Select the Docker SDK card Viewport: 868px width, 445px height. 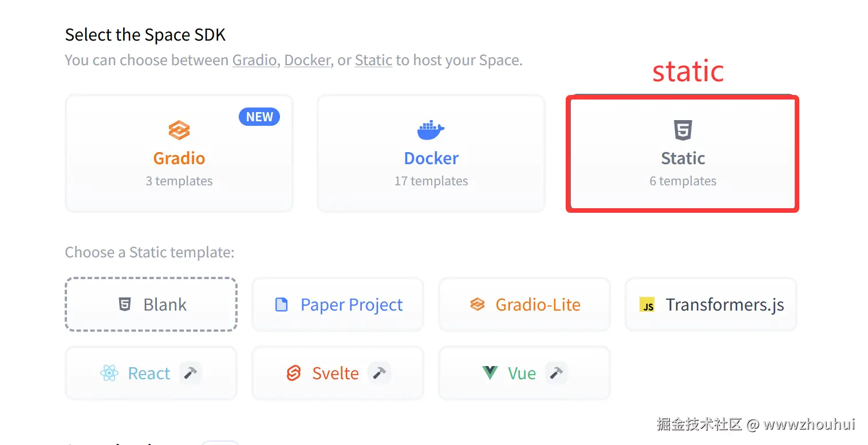tap(431, 153)
